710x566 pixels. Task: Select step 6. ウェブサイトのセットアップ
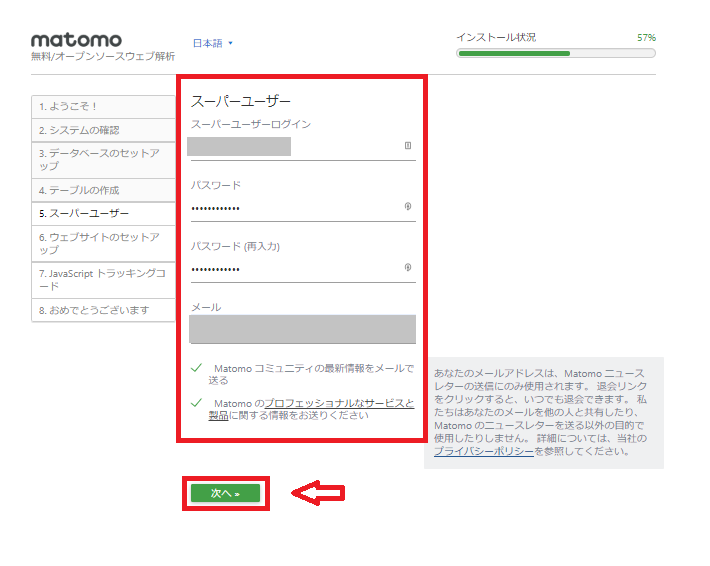[103, 244]
